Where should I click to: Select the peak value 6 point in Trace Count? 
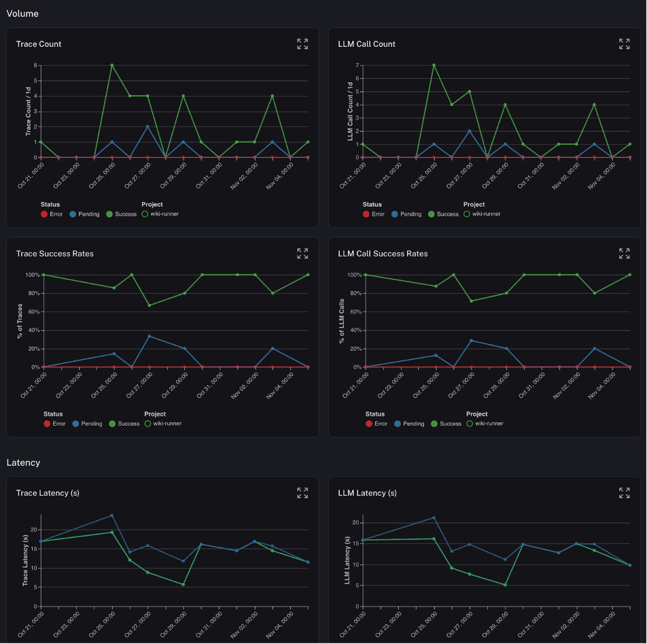pos(111,65)
